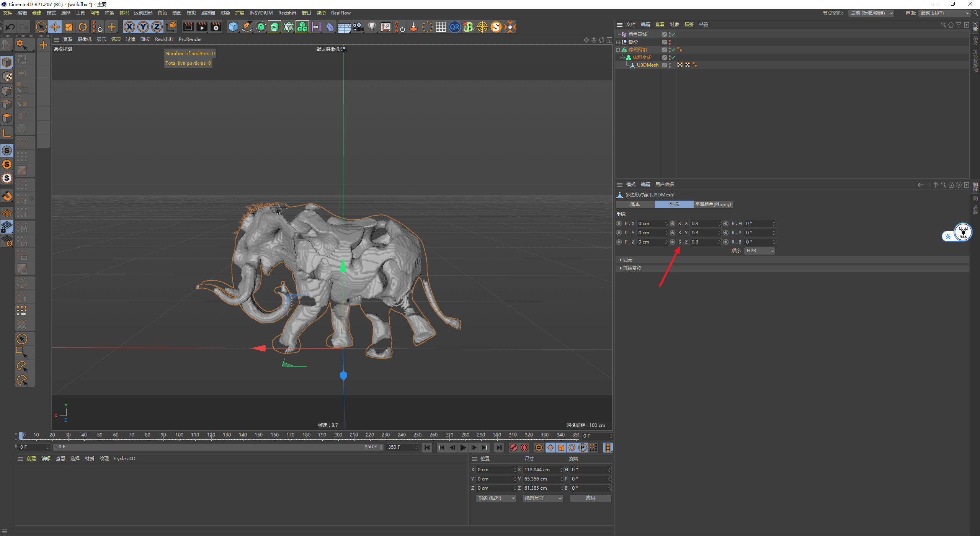Toggle the X axis lock

129,27
